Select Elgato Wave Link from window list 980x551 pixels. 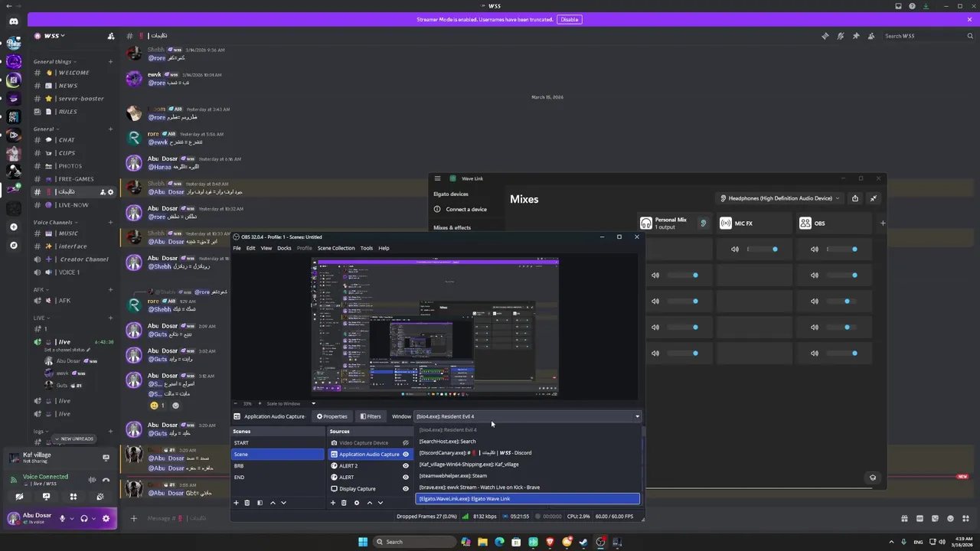coord(528,499)
